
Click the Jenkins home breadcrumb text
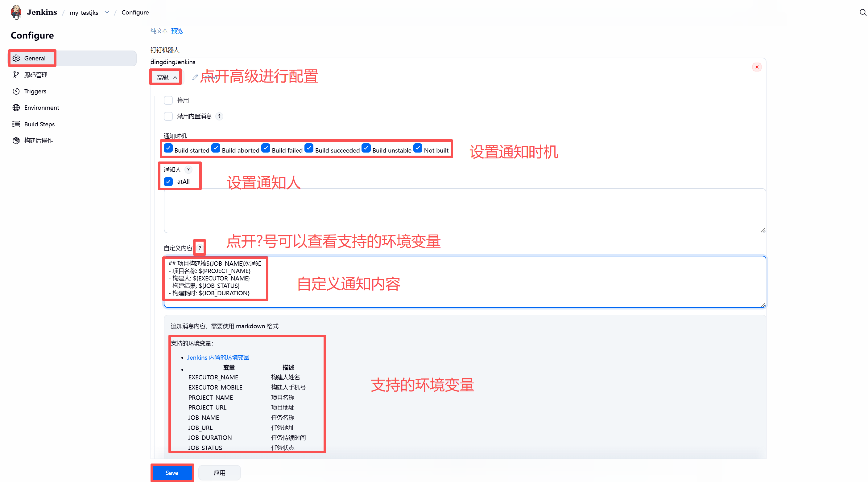[42, 12]
